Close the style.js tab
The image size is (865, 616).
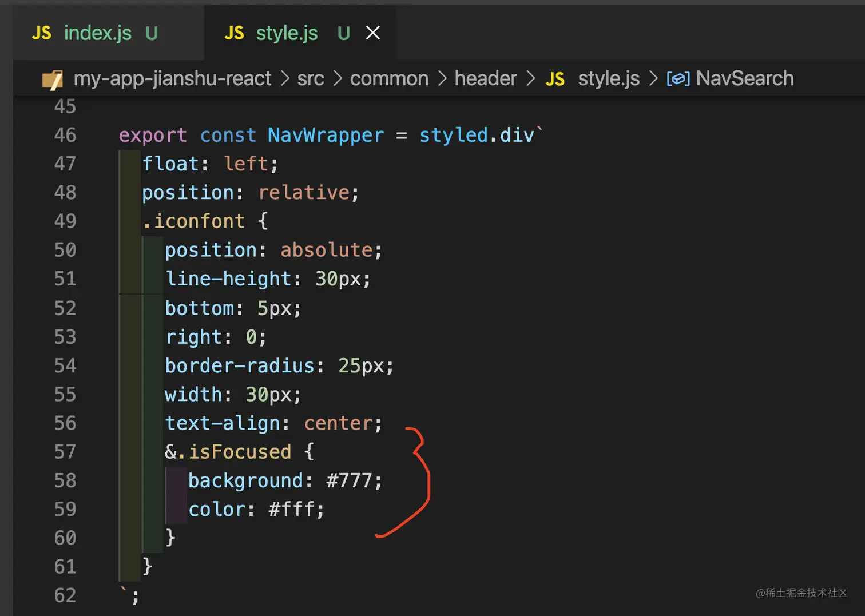(x=373, y=33)
